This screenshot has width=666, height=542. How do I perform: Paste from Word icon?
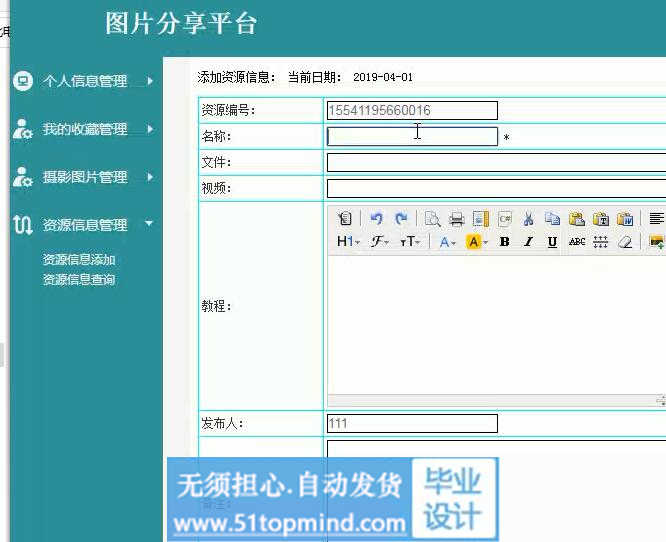[625, 219]
